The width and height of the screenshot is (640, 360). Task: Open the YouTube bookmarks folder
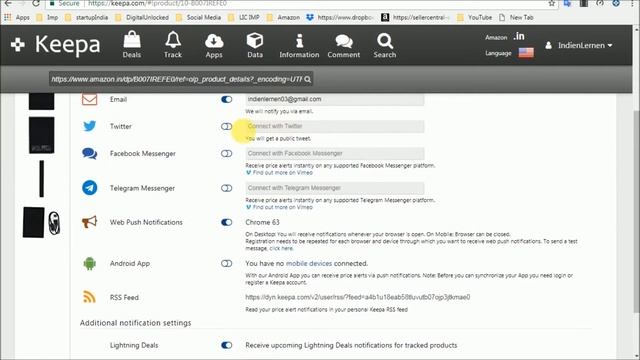[474, 18]
